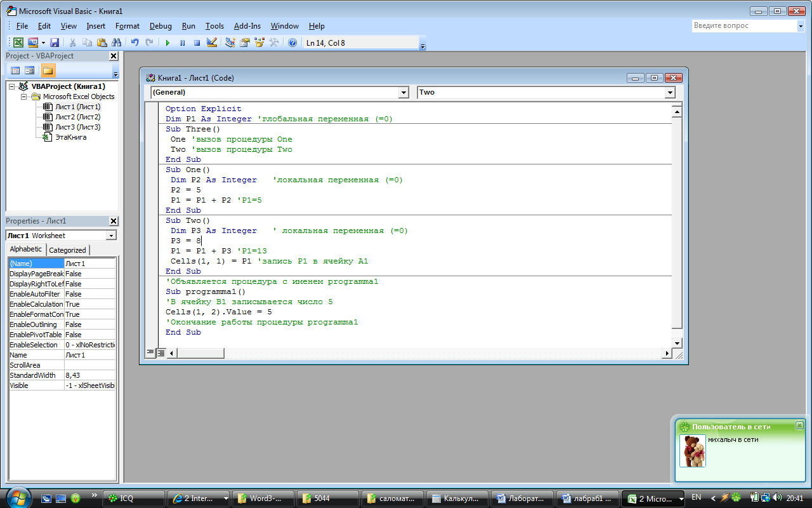Click View Microsoft Excel toolbar icon
The image size is (812, 508).
pyautogui.click(x=18, y=43)
